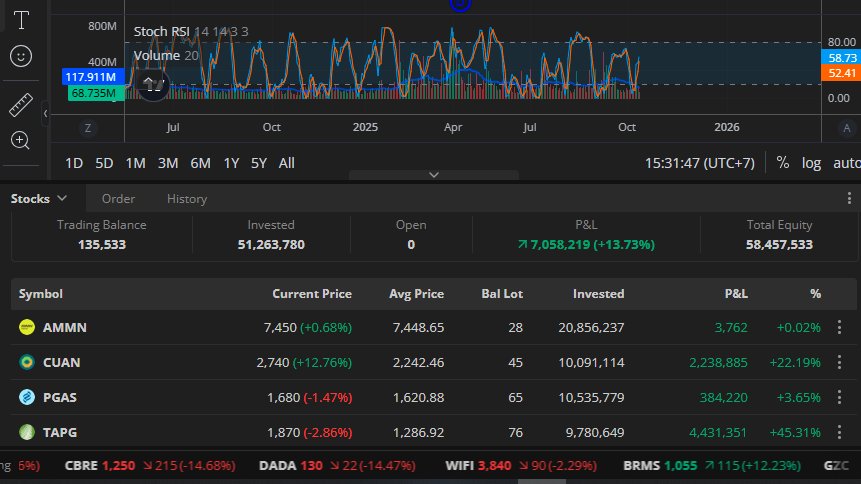Open the timezone Z button

tap(88, 128)
